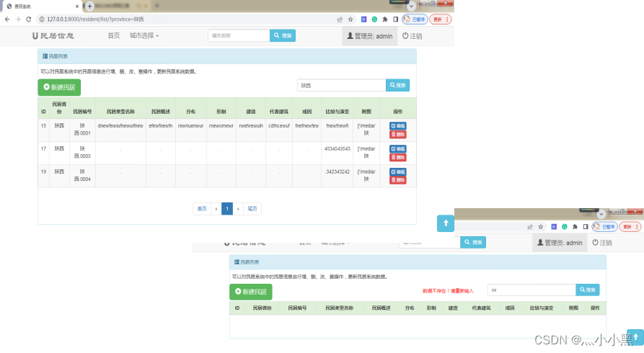
Task: Click the share icon in lower address bar
Action: point(530,227)
